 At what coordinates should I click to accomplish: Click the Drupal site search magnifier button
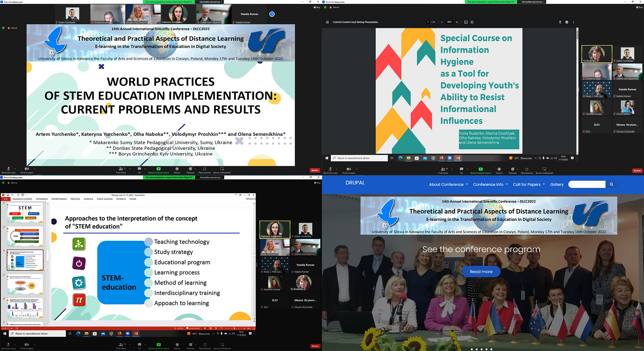point(611,184)
